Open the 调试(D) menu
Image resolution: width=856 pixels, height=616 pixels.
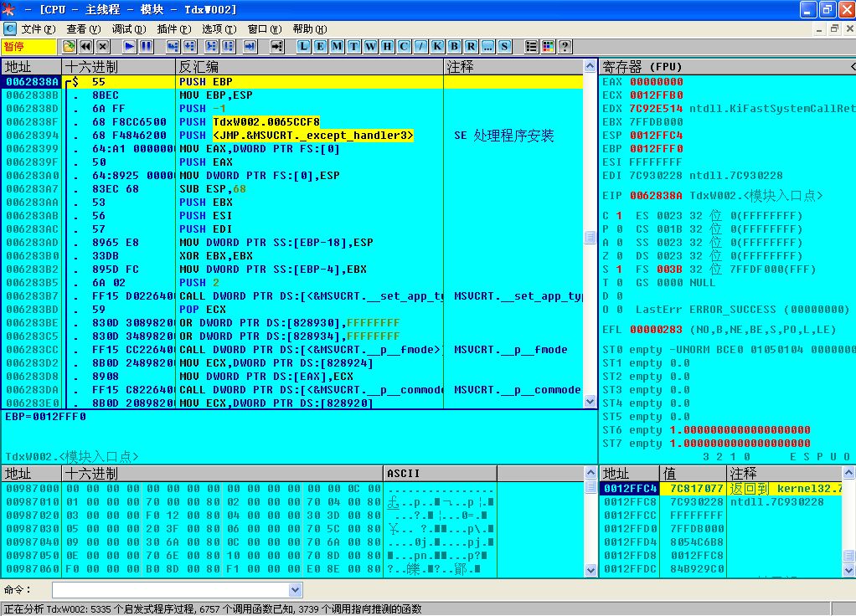(x=129, y=29)
